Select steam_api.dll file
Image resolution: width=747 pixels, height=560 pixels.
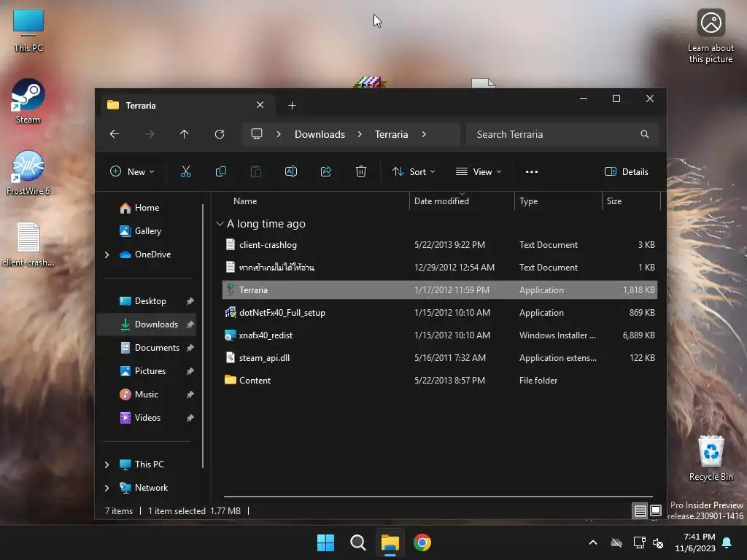tap(440, 357)
